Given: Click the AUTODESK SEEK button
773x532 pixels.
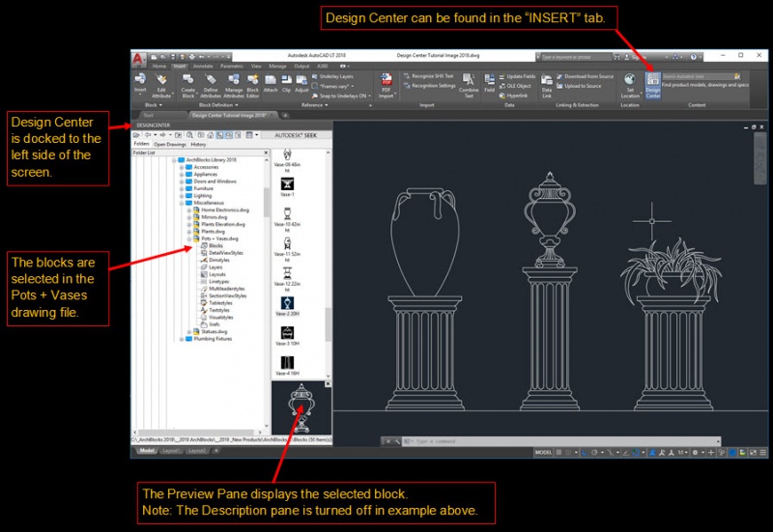Looking at the screenshot, I should (x=296, y=135).
